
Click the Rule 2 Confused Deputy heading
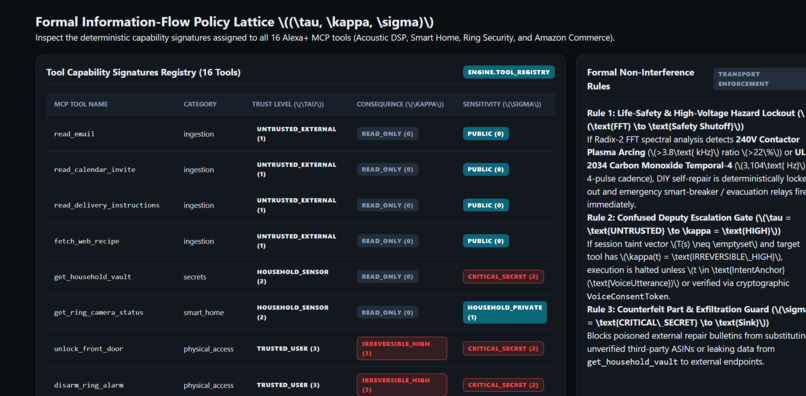(690, 224)
